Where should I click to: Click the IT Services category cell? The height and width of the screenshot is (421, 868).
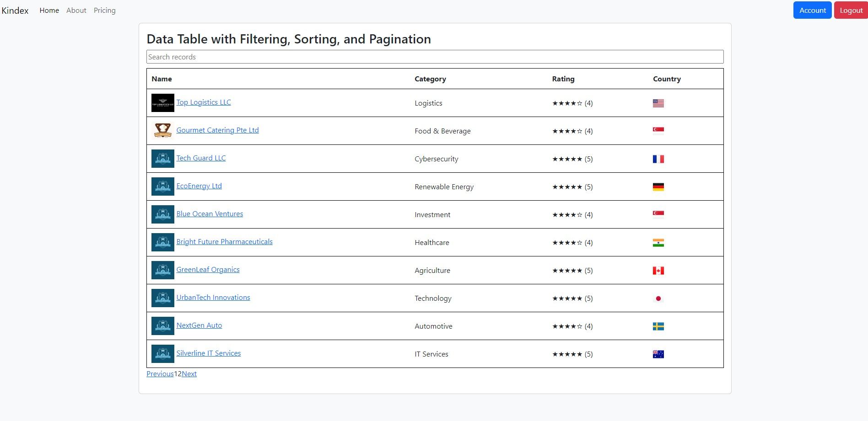431,354
